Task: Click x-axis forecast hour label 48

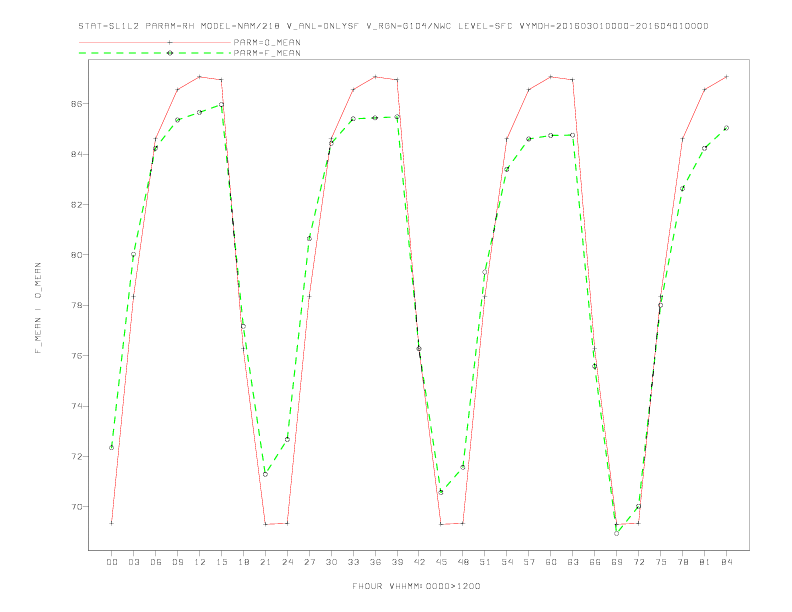Action: click(463, 562)
